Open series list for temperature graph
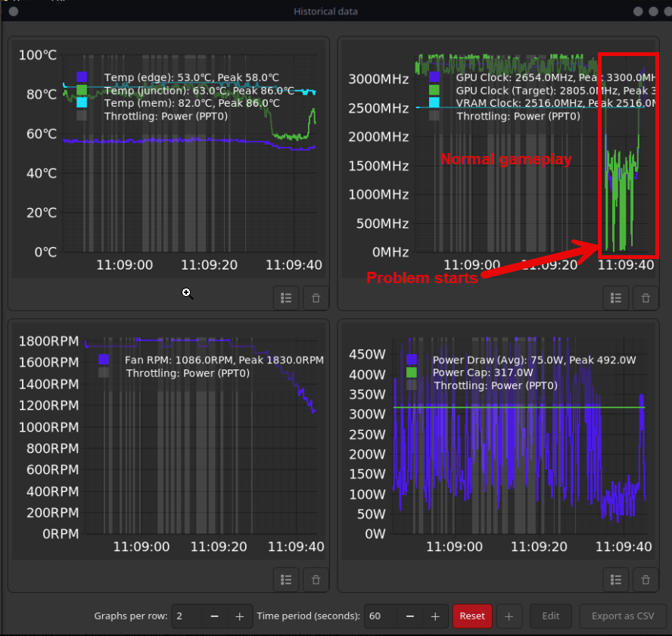 286,298
